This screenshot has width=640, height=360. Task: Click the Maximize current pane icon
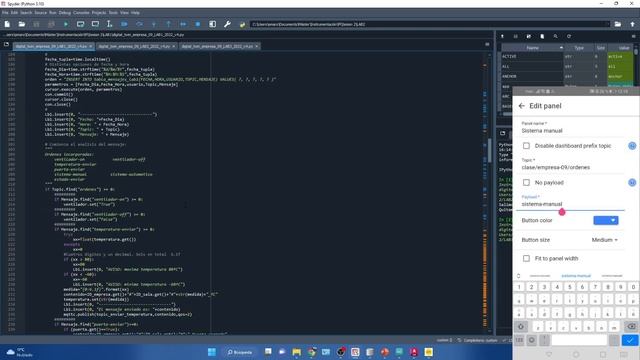(x=213, y=24)
